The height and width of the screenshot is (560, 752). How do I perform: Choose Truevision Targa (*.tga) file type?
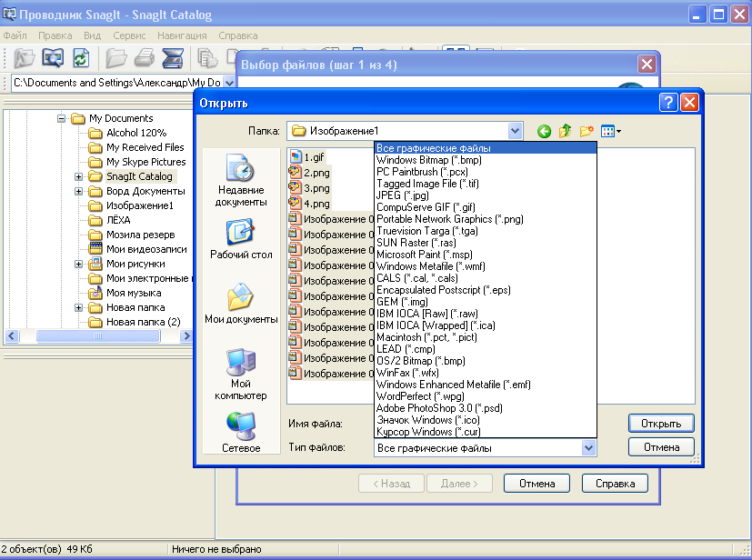click(486, 231)
